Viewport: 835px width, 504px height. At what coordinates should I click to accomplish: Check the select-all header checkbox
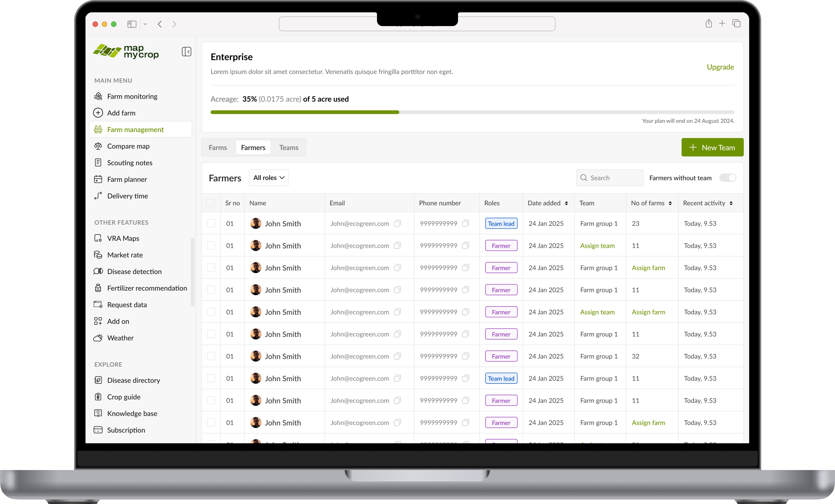210,203
